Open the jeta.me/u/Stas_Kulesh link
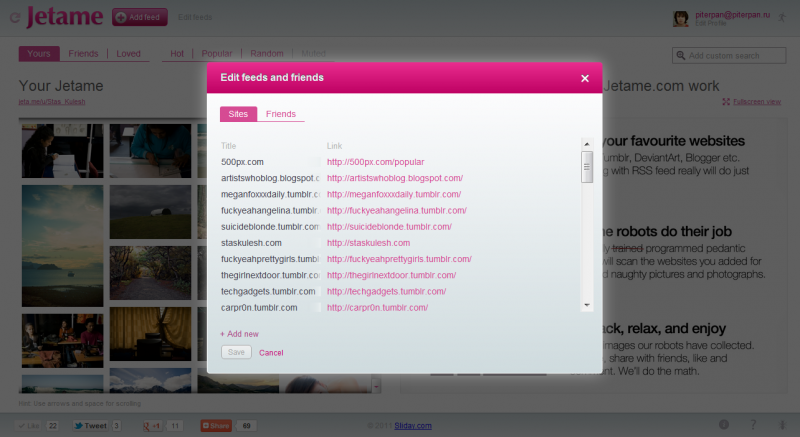Screen dimensions: 800x437 coord(52,101)
